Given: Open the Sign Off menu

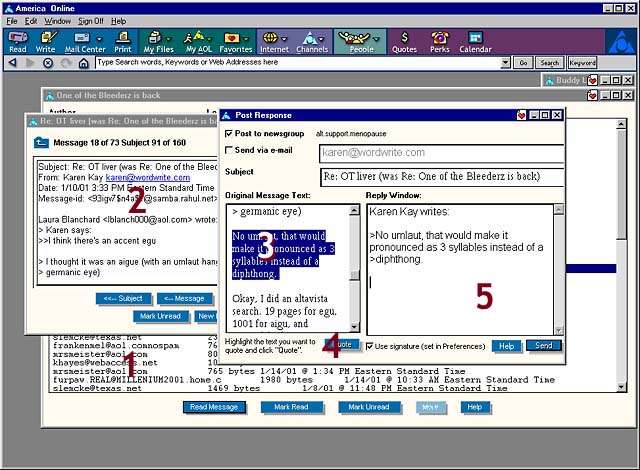Looking at the screenshot, I should coord(91,21).
